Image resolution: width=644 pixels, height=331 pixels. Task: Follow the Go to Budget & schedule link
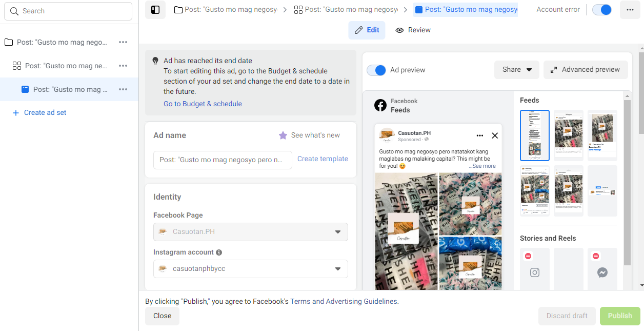[203, 104]
